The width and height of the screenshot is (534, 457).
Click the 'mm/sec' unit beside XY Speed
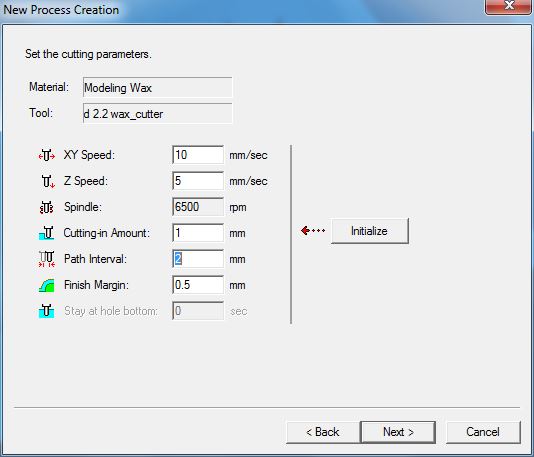pos(248,155)
